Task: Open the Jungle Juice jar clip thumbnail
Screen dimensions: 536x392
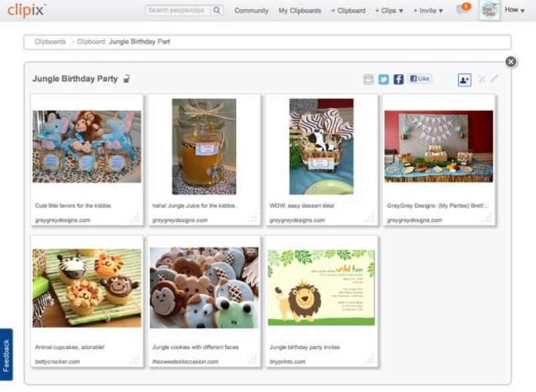Action: (204, 146)
